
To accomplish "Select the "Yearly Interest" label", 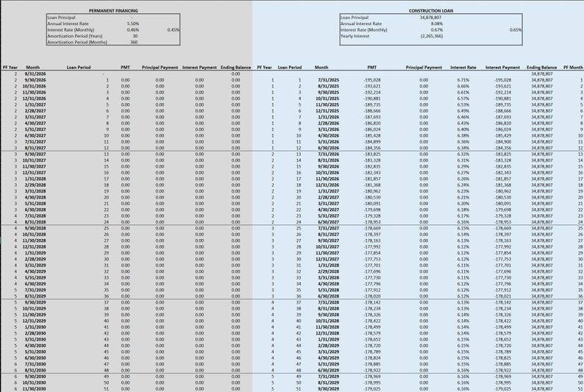I will click(355, 36).
